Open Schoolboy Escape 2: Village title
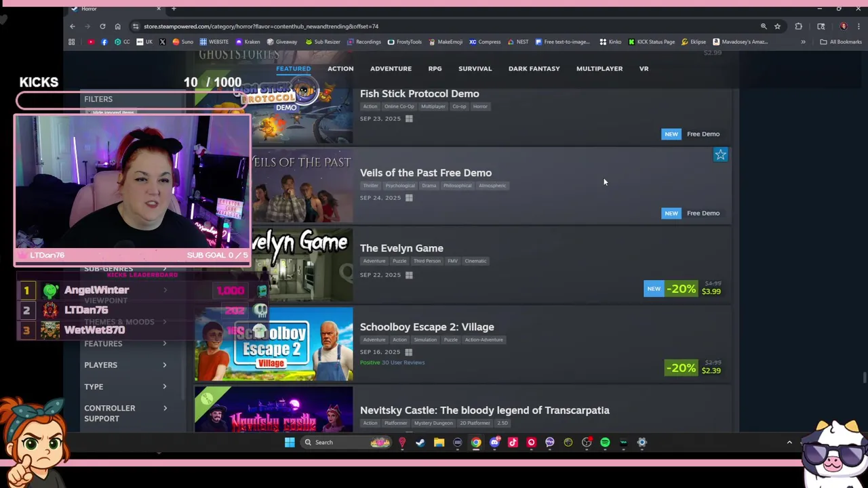This screenshot has height=488, width=868. (x=427, y=327)
